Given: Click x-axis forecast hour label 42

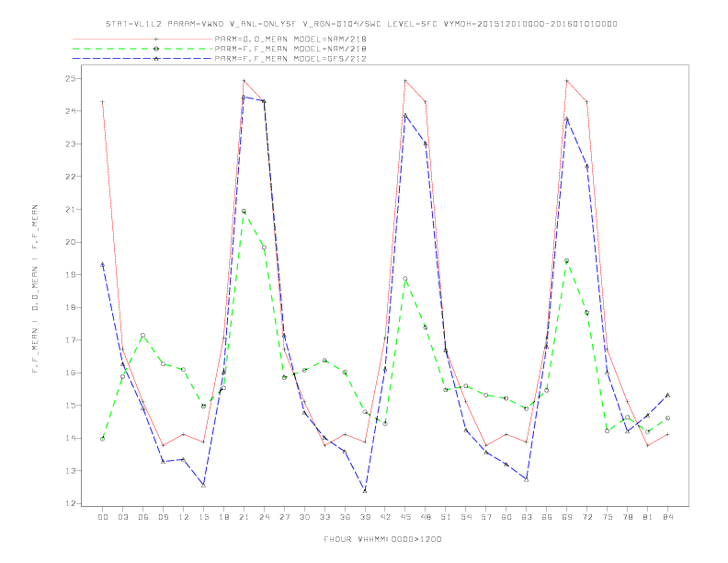Looking at the screenshot, I should pos(385,517).
